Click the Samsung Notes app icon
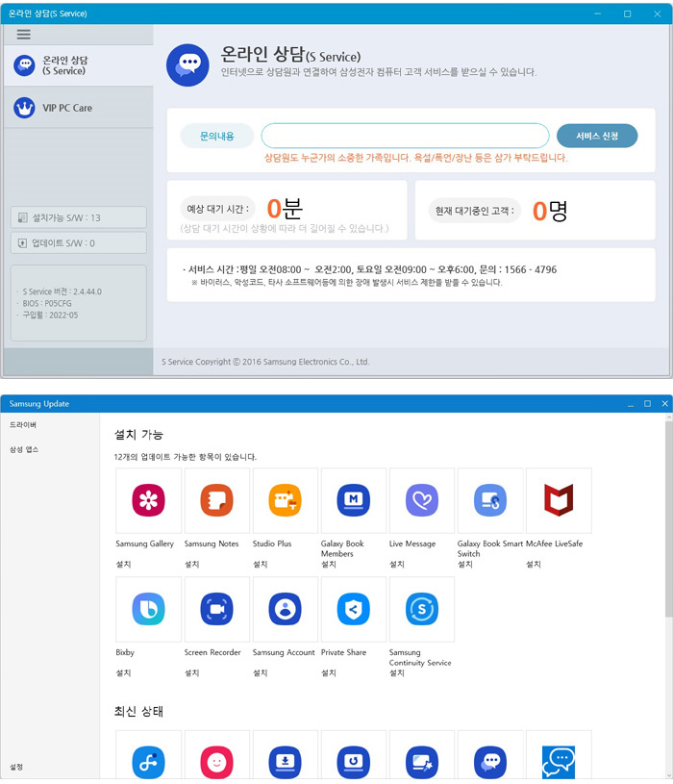The image size is (673, 784). 217,500
